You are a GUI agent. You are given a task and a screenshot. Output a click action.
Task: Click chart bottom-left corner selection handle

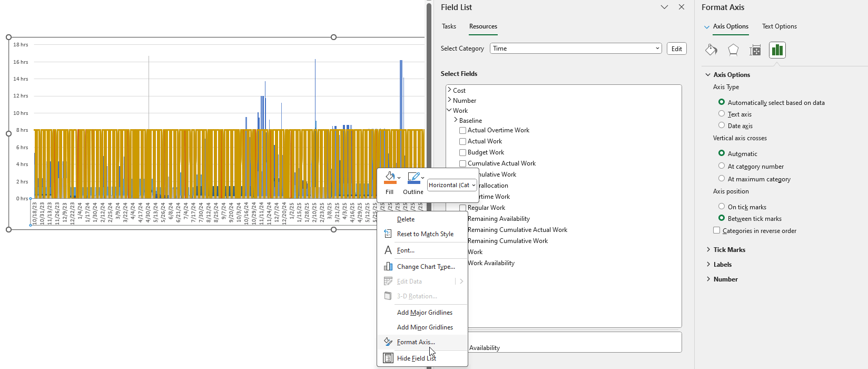pos(8,229)
